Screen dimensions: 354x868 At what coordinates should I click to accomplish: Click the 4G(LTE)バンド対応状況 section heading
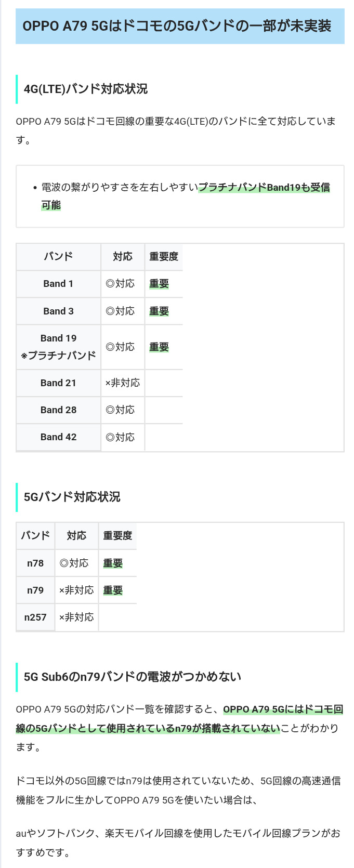click(86, 89)
